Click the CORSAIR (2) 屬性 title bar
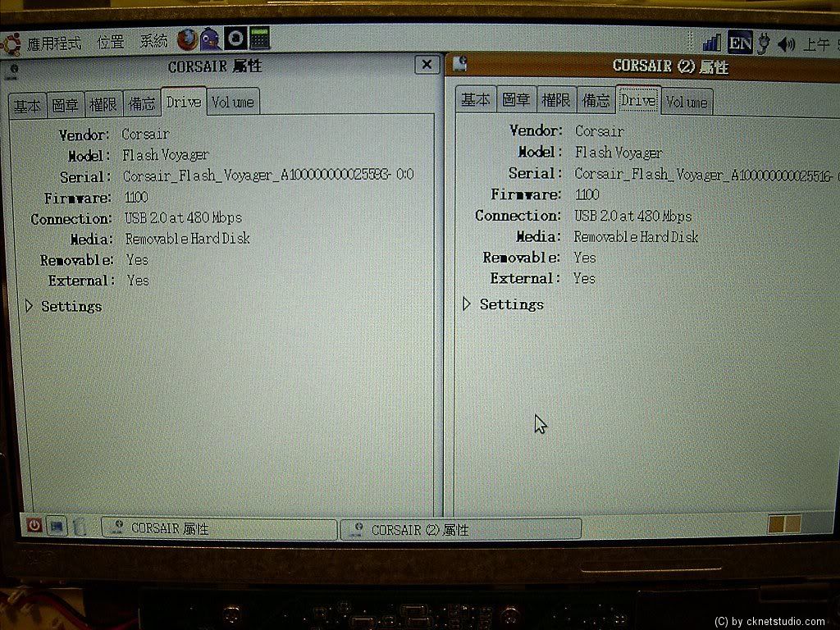 [x=643, y=66]
